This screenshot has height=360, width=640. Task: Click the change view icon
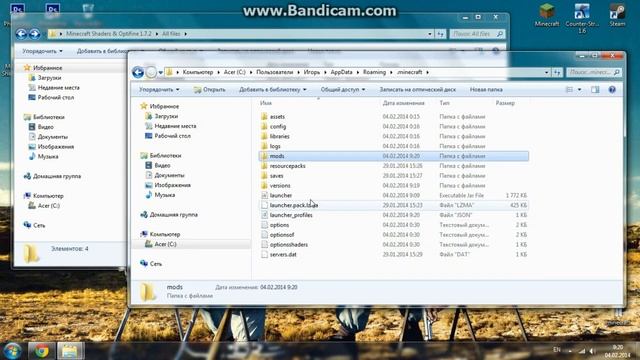coord(569,89)
